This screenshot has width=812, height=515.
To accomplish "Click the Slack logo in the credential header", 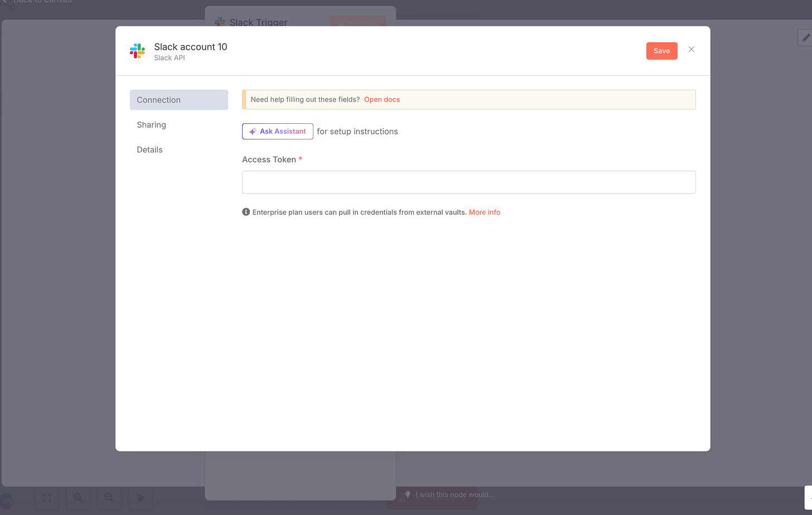I will point(137,51).
